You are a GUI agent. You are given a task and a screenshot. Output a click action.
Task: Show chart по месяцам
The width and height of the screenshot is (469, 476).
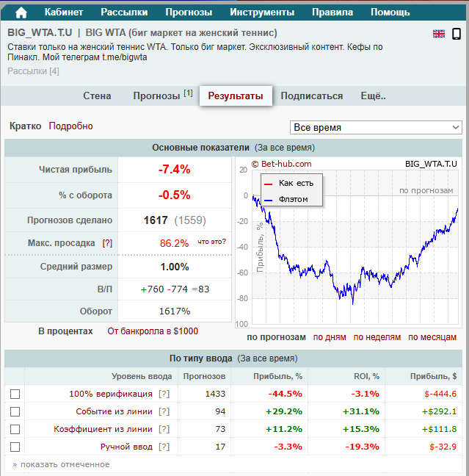pyautogui.click(x=433, y=337)
